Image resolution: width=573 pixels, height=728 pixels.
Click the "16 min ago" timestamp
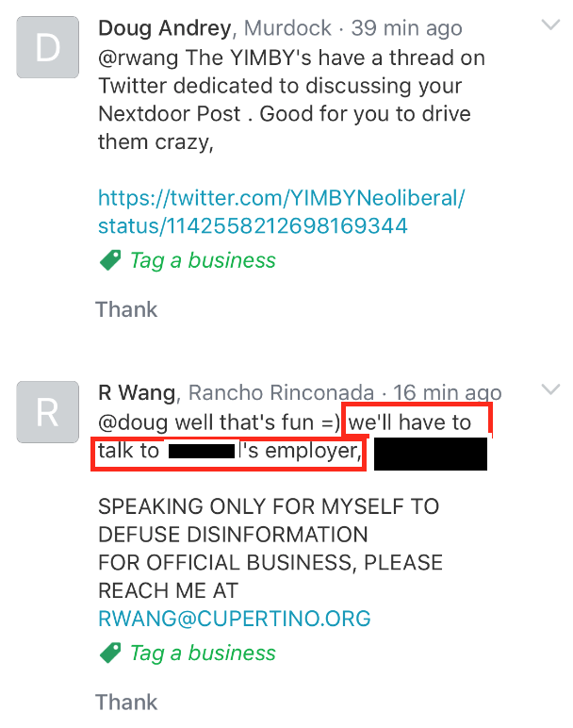point(448,393)
